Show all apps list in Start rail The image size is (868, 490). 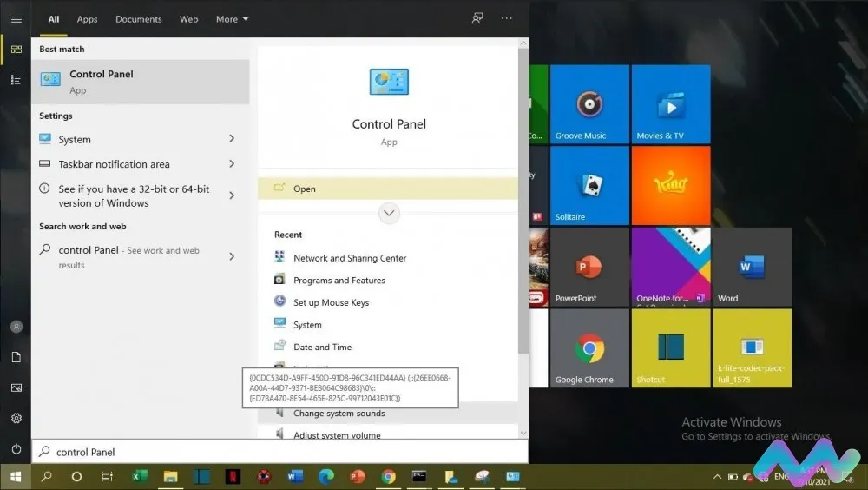click(x=16, y=80)
